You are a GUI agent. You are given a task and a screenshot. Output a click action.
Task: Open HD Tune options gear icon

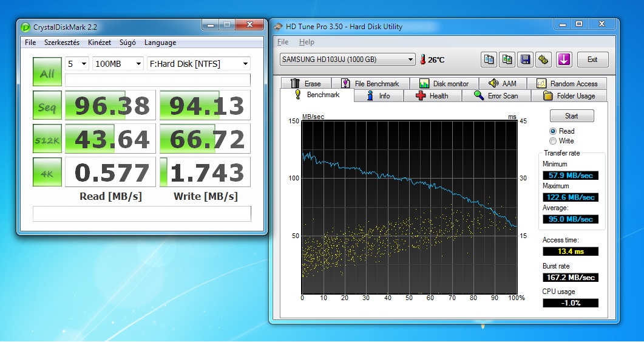(544, 60)
